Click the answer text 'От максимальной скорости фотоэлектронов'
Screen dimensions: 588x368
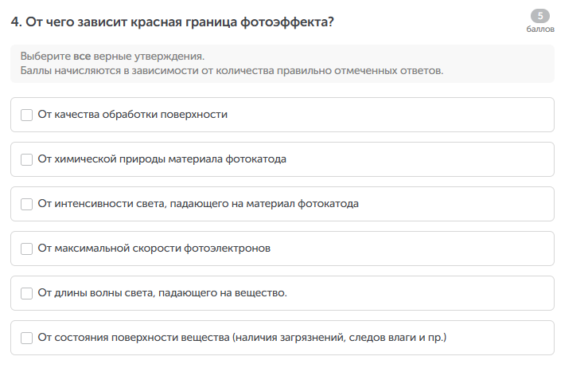[x=154, y=249]
